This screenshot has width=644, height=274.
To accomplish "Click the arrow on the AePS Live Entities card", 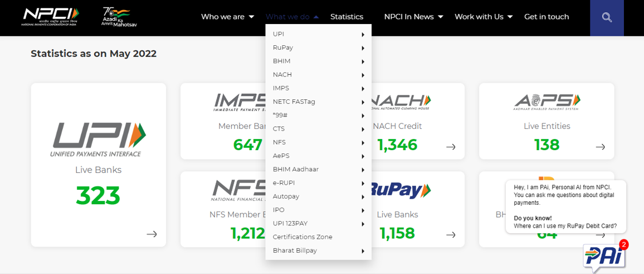I will pyautogui.click(x=601, y=147).
